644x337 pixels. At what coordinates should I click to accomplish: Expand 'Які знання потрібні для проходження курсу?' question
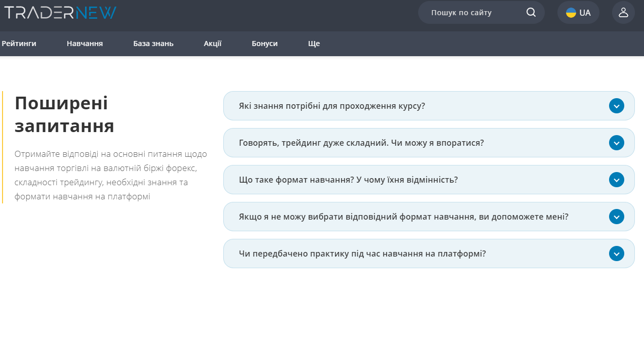pos(332,106)
